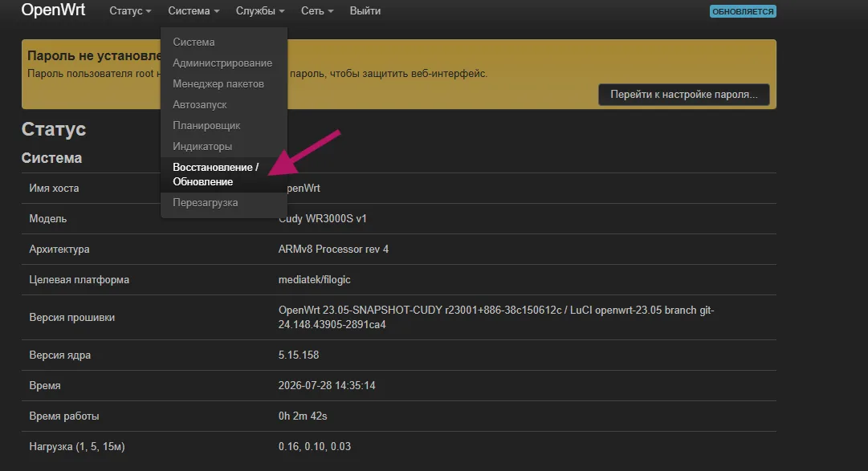868x471 pixels.
Task: Open the Статус dropdown menu
Action: pyautogui.click(x=130, y=11)
